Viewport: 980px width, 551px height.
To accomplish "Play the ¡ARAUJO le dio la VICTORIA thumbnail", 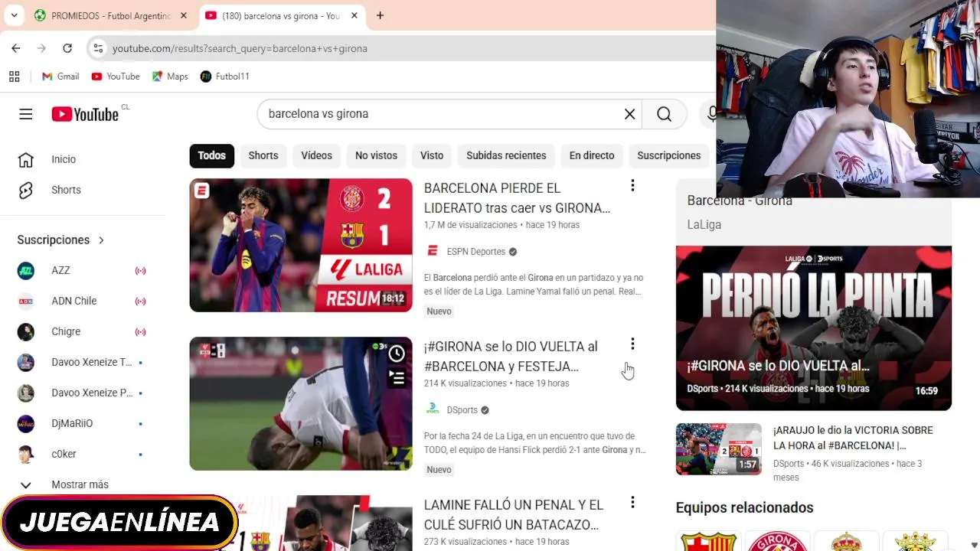I will coord(719,449).
